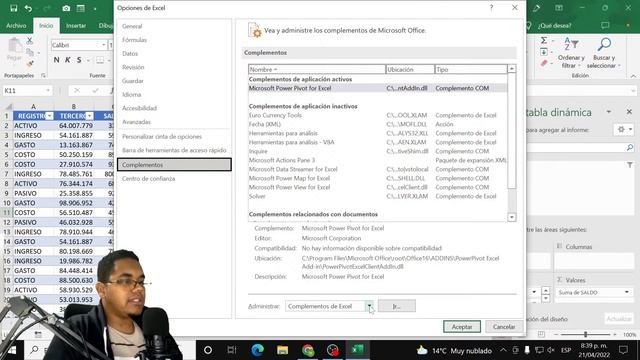The height and width of the screenshot is (360, 640).
Task: Open REGISTRO column filter dropdown
Action: [x=49, y=116]
